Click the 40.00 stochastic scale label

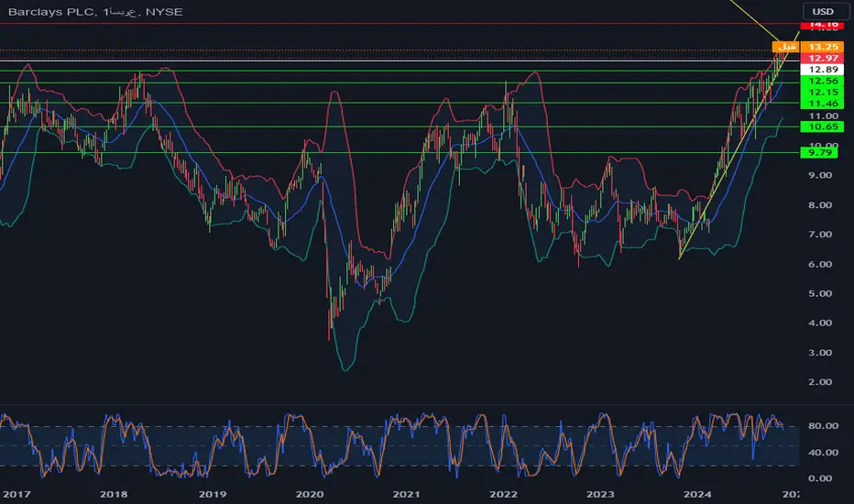tap(823, 453)
